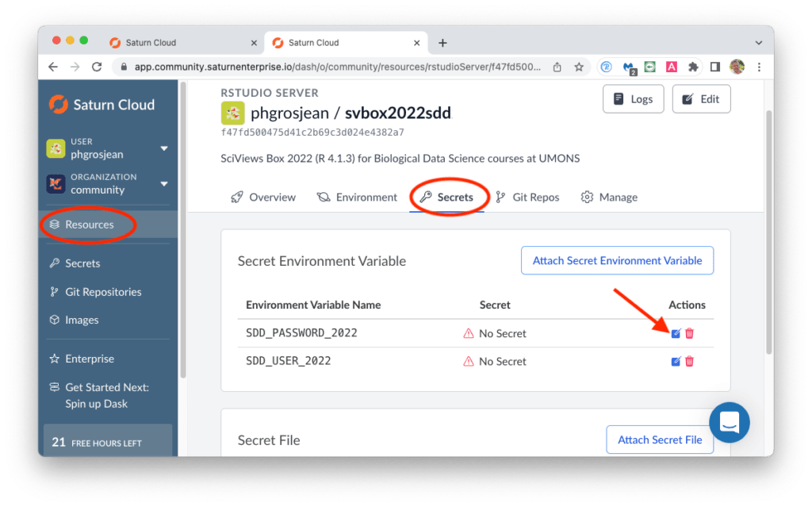This screenshot has height=507, width=812.
Task: Click the blue circular extension icon
Action: tap(606, 67)
